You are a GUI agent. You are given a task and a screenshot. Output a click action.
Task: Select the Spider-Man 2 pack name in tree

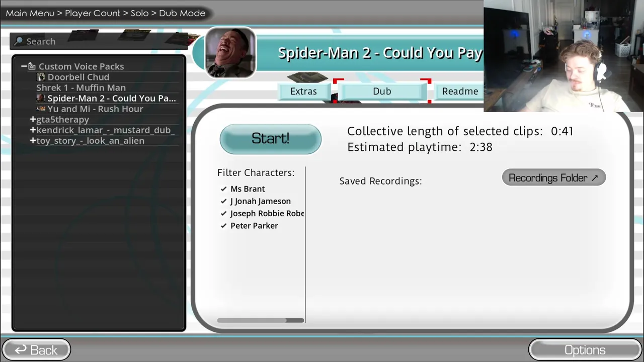112,98
